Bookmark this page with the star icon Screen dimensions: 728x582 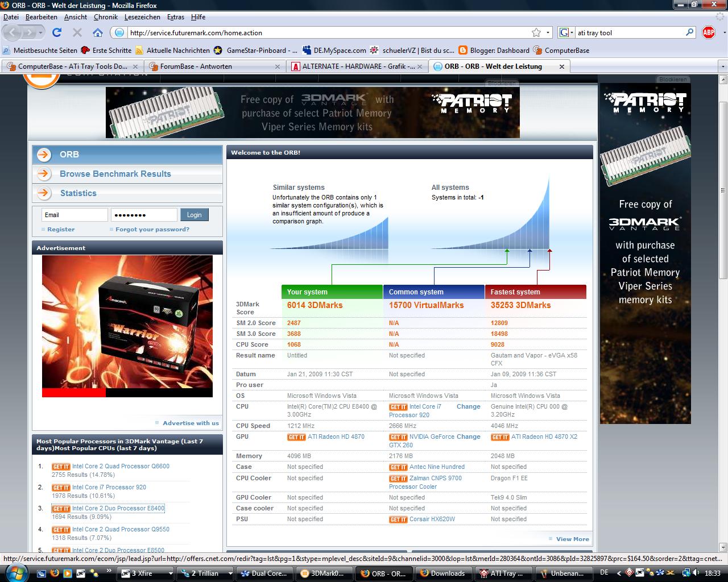coord(536,32)
